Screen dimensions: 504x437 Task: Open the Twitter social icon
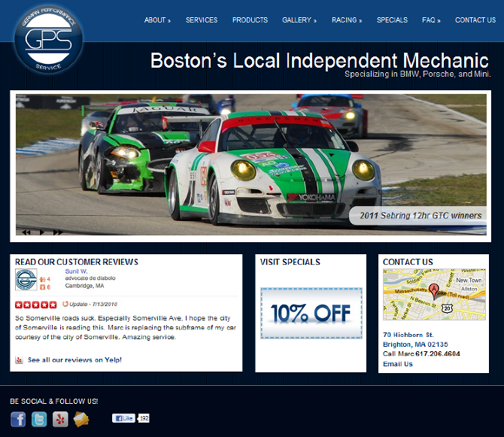pyautogui.click(x=39, y=420)
